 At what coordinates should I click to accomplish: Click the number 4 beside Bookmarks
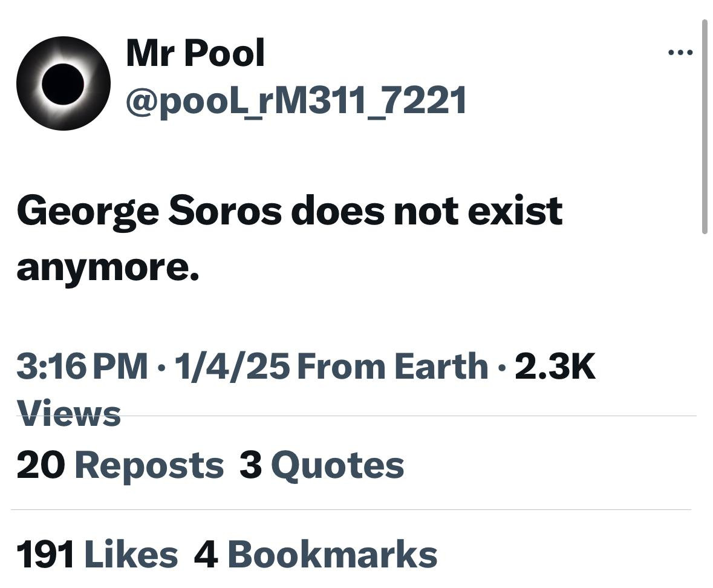206,554
